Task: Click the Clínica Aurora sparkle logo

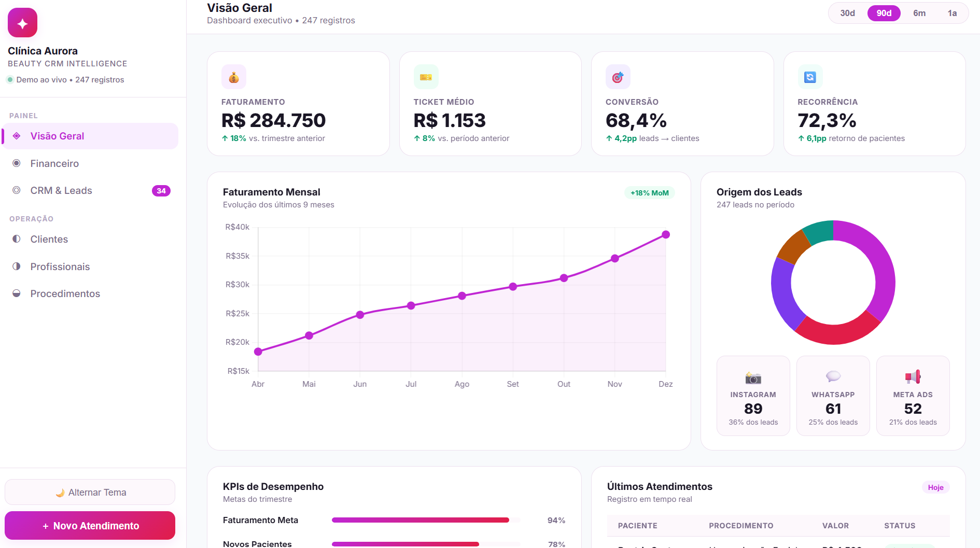Action: (x=22, y=22)
